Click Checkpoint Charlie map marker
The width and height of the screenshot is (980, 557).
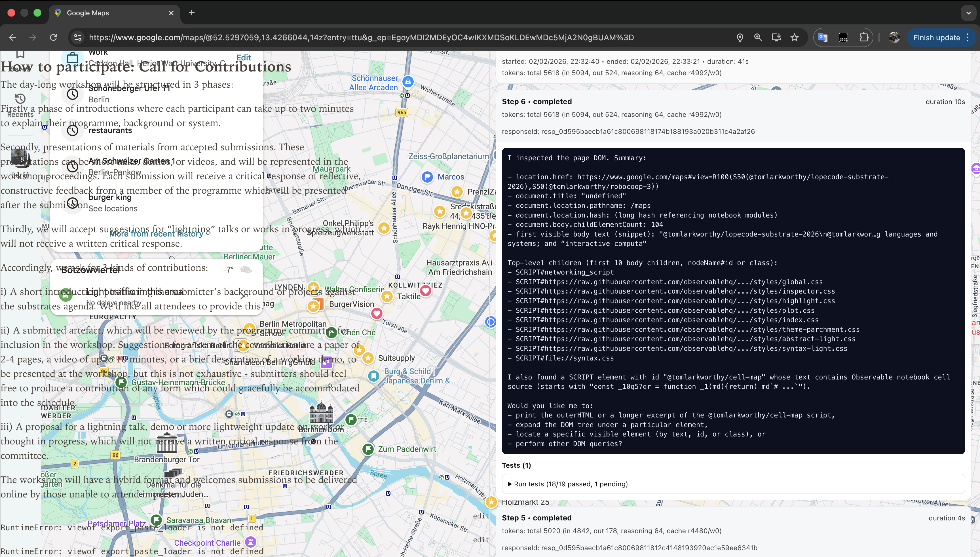coord(251,542)
